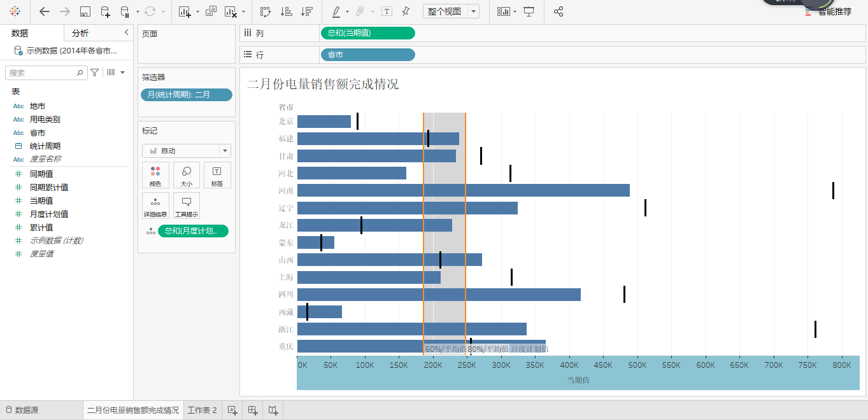The width and height of the screenshot is (868, 420).
Task: Add a new story tab at bottom
Action: [x=273, y=410]
